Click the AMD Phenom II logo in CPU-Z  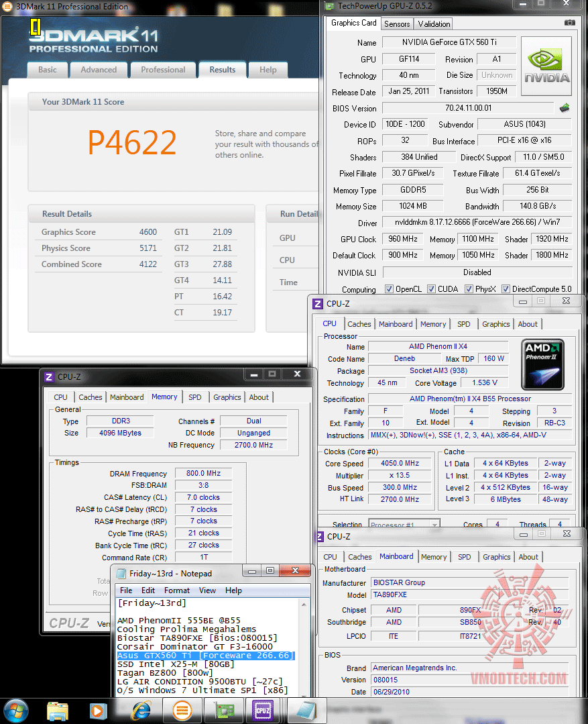point(543,364)
